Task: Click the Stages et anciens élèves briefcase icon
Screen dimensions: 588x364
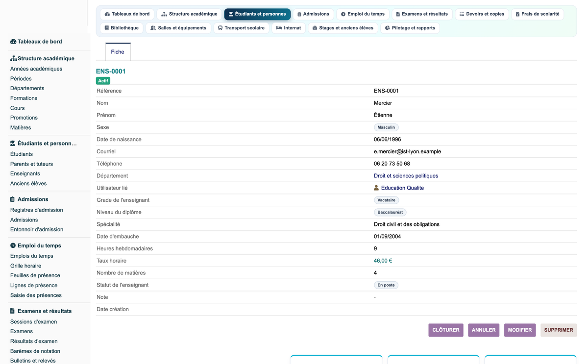Action: pos(315,28)
